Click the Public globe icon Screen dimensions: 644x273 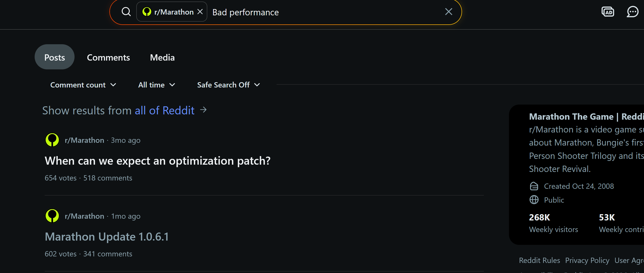click(x=534, y=200)
